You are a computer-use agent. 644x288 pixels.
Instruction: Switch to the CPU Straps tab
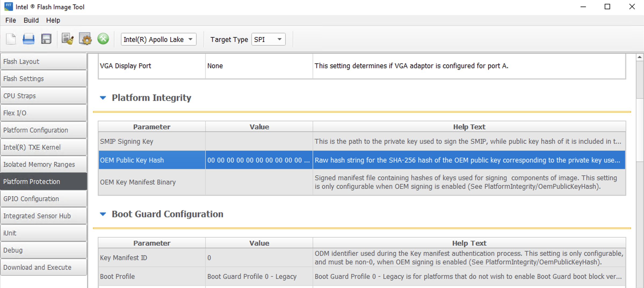pos(44,96)
